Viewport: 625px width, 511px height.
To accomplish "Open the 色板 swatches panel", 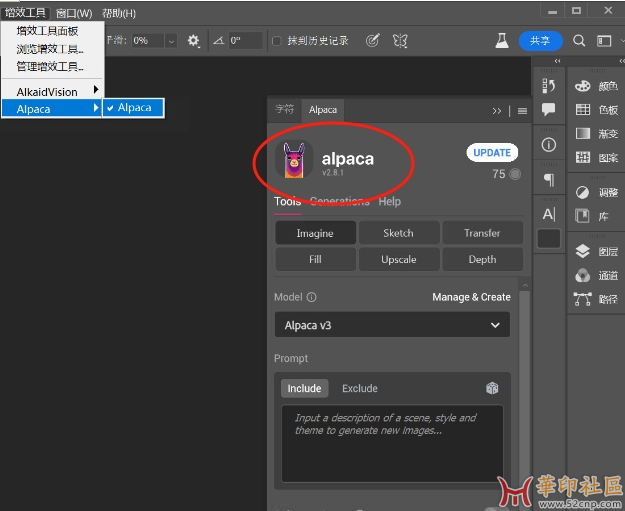I will coord(596,110).
